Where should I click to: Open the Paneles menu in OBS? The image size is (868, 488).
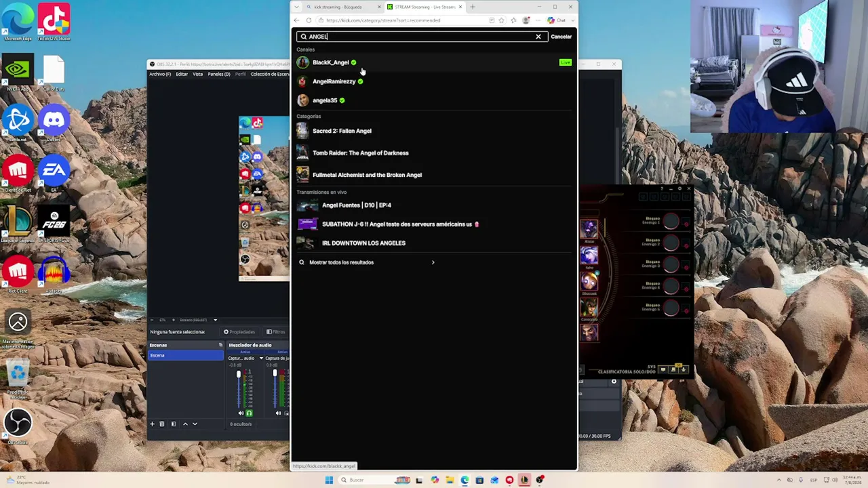point(218,74)
